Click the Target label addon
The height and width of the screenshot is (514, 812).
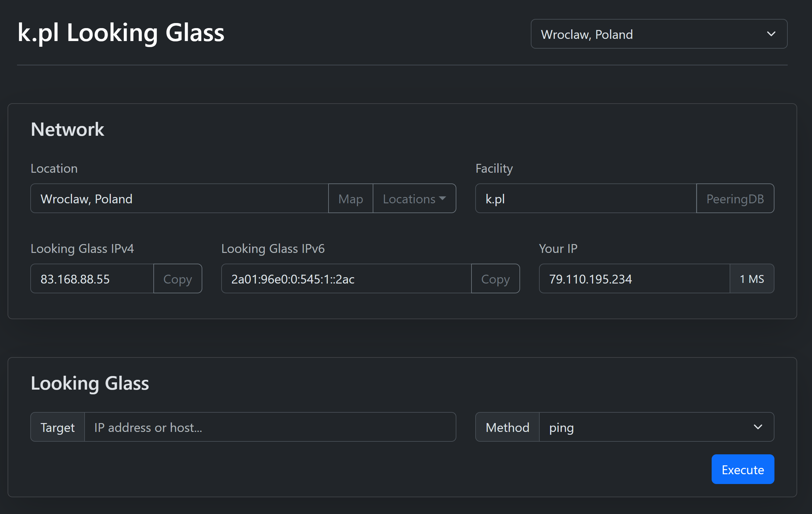click(57, 427)
